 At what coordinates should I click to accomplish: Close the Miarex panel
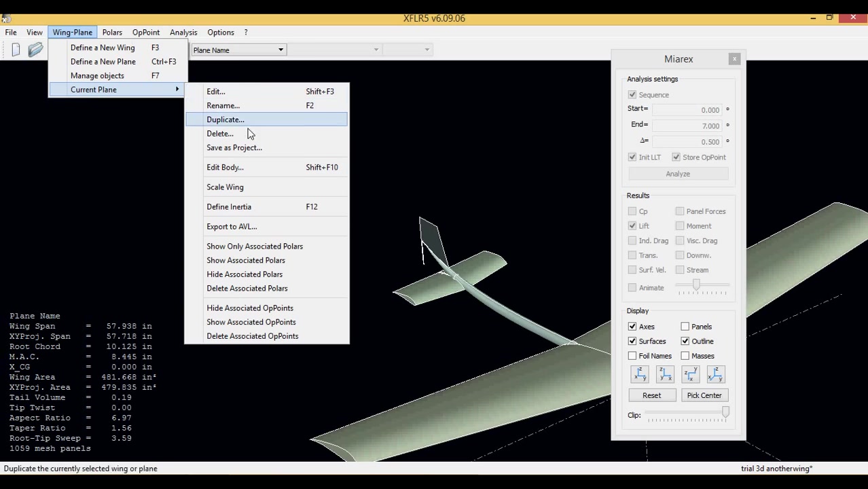point(734,59)
